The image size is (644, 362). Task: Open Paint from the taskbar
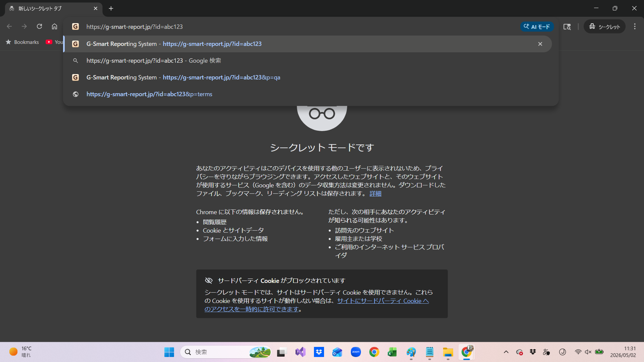tap(411, 352)
